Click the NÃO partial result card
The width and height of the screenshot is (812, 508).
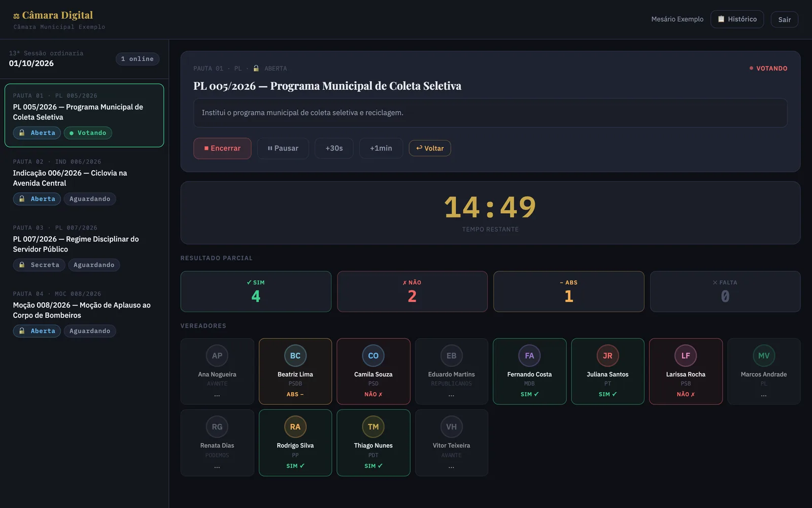(x=412, y=291)
